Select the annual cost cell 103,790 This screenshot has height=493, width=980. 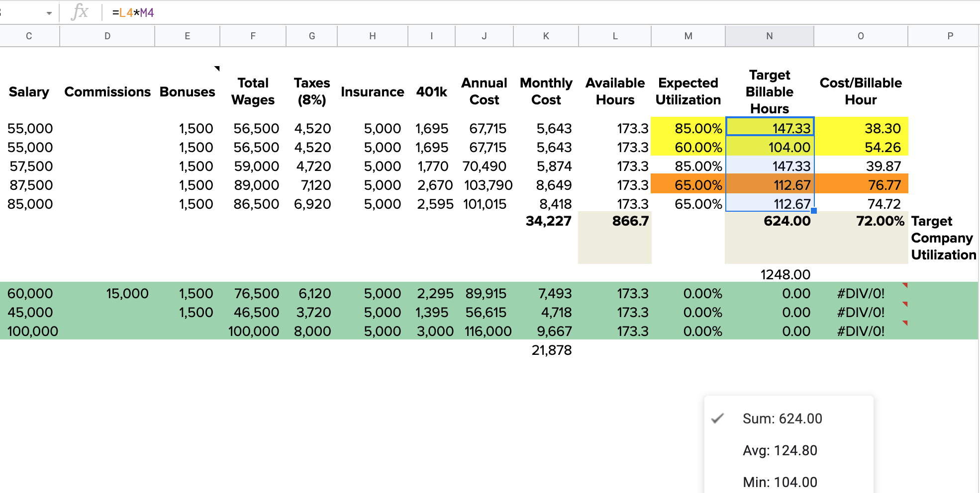[x=485, y=185]
